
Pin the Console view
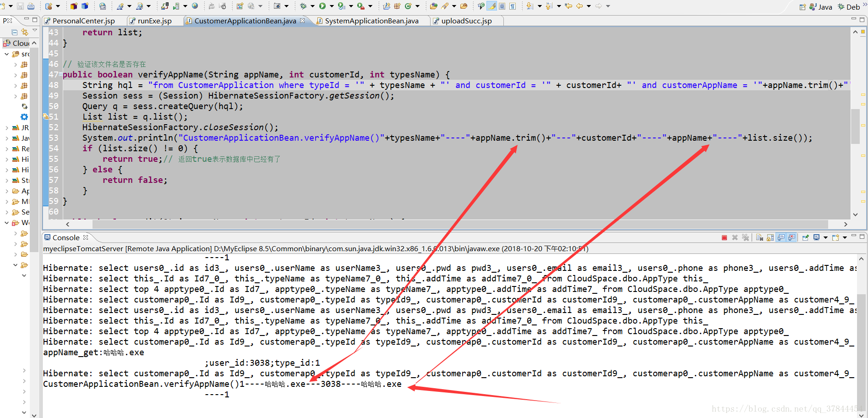pyautogui.click(x=805, y=237)
